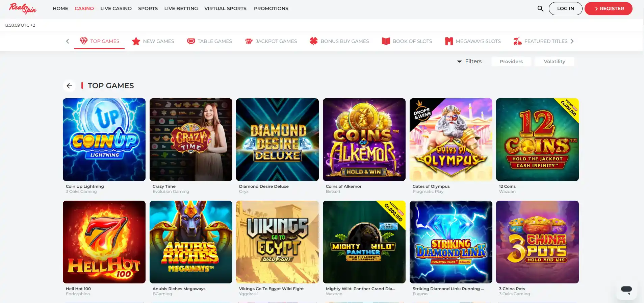Open Hell Hot 100 game thumbnail
The width and height of the screenshot is (644, 303).
click(x=104, y=242)
